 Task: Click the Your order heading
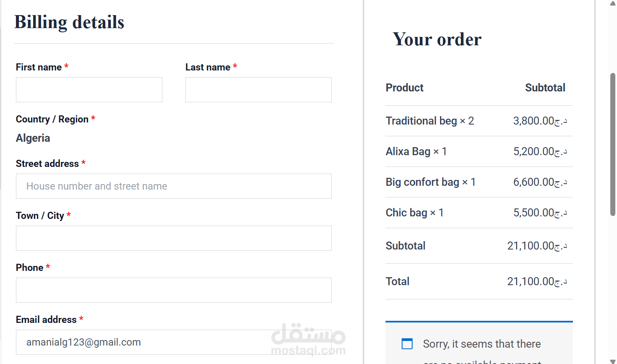click(437, 39)
